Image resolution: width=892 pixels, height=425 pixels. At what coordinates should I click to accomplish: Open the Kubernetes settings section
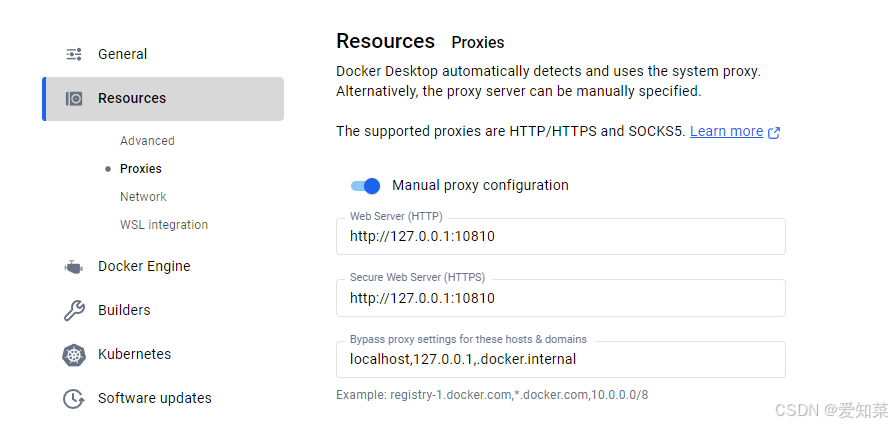pos(134,354)
